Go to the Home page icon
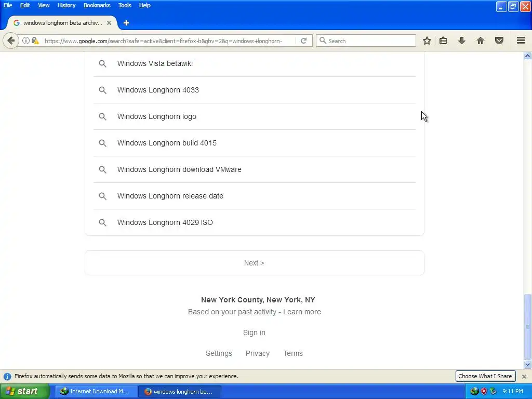This screenshot has width=532, height=399. point(481,41)
